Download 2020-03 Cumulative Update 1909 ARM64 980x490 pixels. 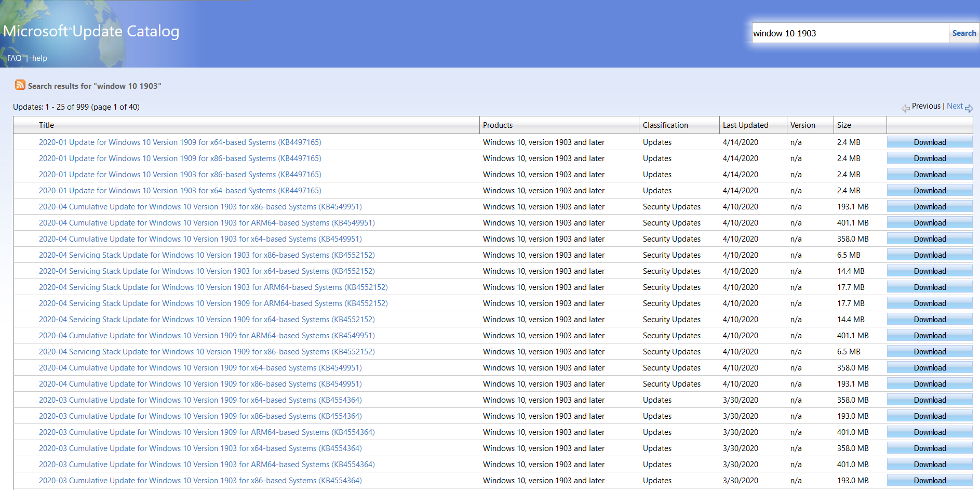pyautogui.click(x=930, y=432)
